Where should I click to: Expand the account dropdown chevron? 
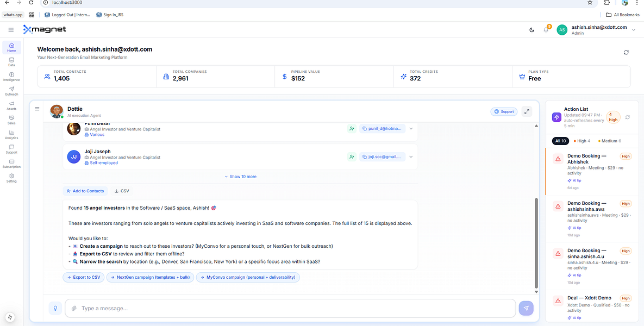(x=633, y=29)
